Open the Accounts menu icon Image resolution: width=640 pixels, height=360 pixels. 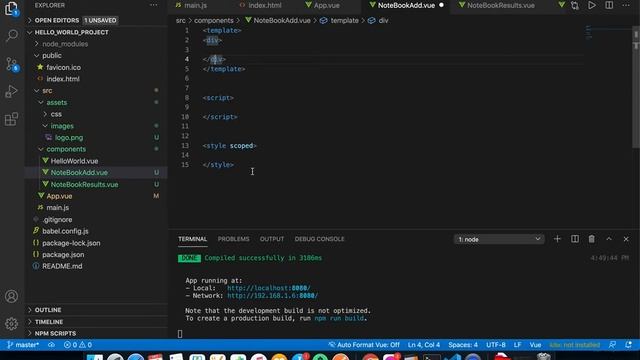tap(11, 296)
